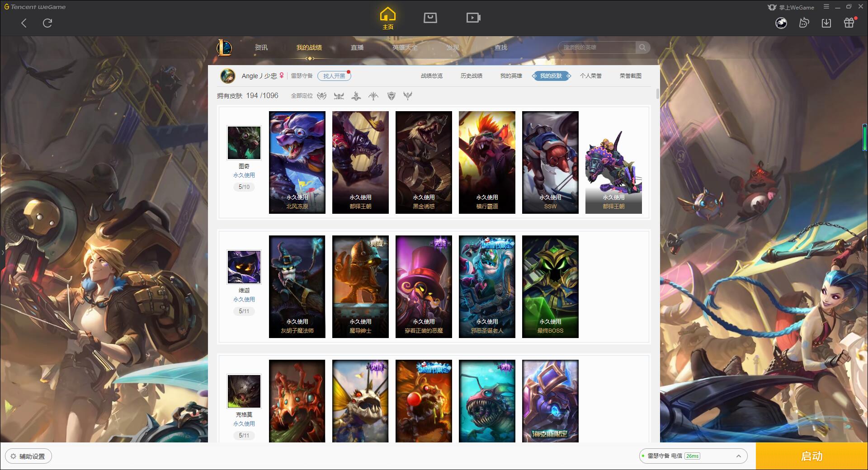Viewport: 868px width, 470px height.
Task: Switch to the 发现 discover tab
Action: point(453,47)
